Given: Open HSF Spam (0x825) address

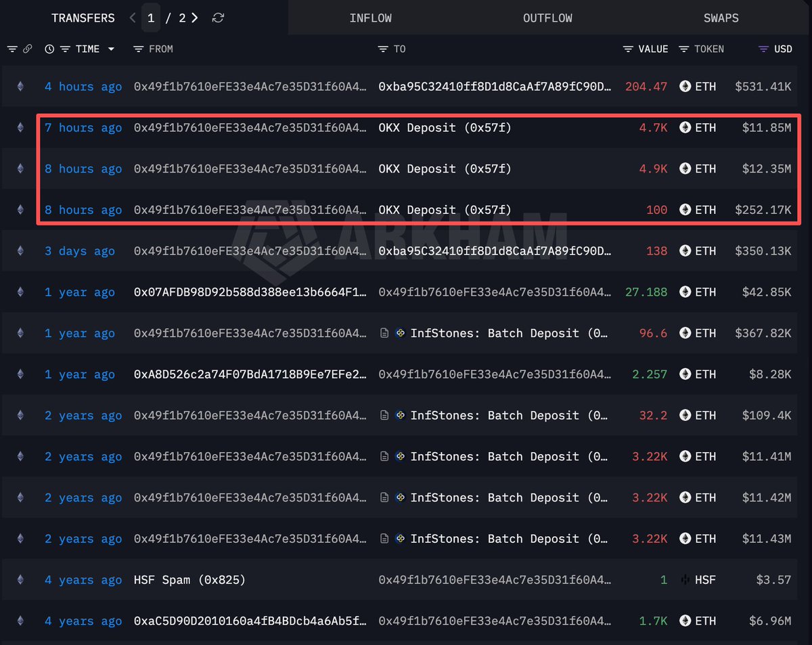Looking at the screenshot, I should point(189,580).
